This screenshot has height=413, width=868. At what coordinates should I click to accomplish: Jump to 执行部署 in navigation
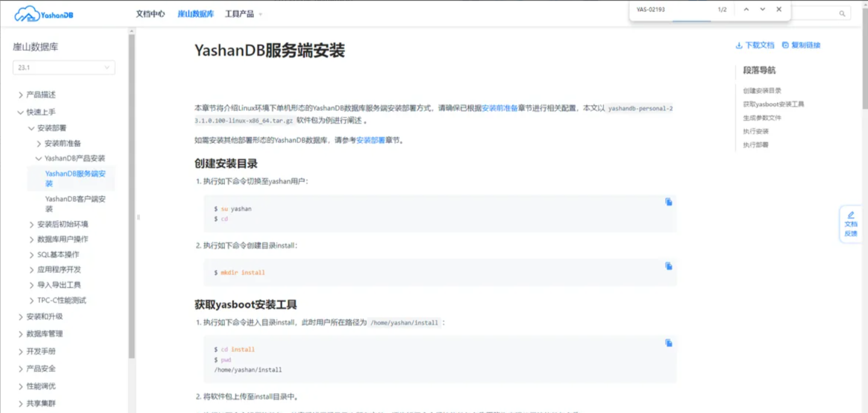point(756,145)
